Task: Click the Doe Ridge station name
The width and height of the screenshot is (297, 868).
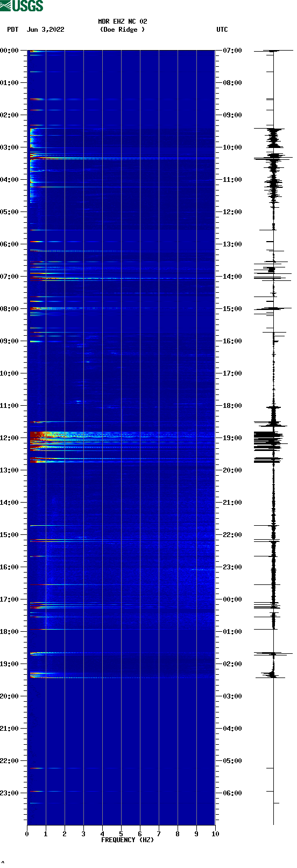Action: (x=122, y=30)
